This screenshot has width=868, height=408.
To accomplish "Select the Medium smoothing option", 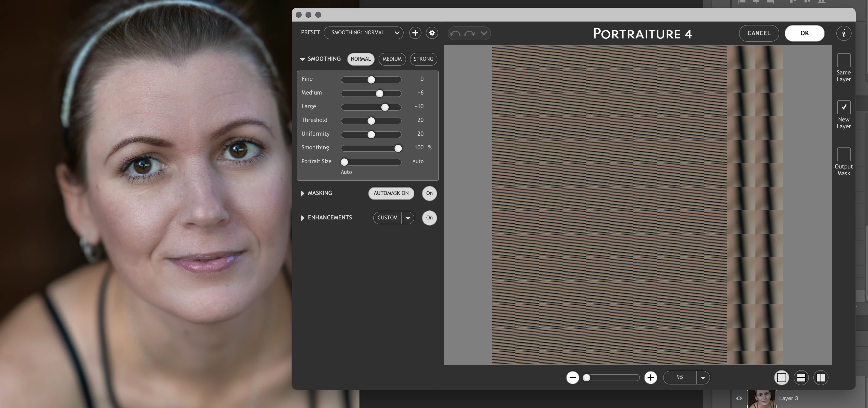I will (392, 59).
